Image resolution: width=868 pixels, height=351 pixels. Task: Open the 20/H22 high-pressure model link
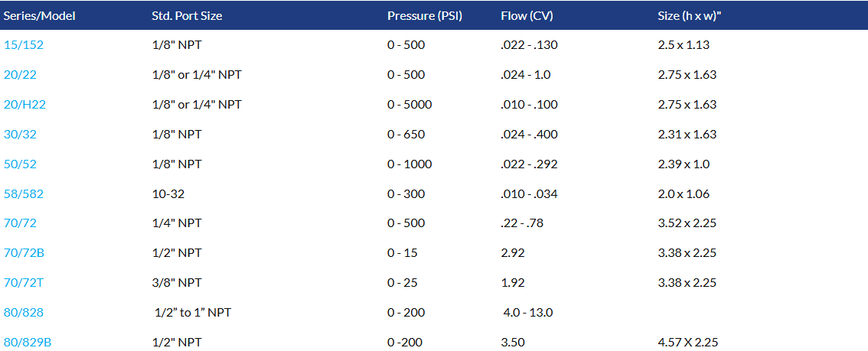[24, 105]
